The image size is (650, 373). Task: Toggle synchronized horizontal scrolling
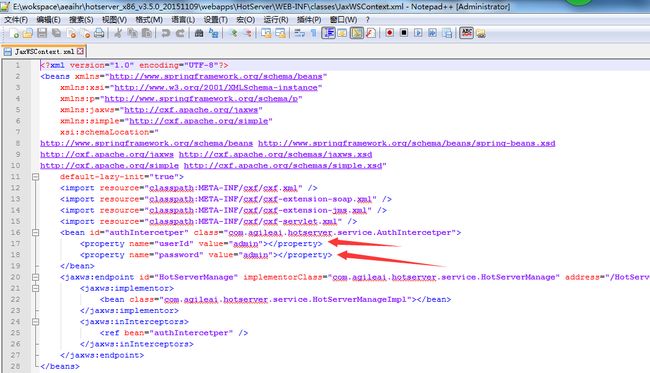coord(281,33)
